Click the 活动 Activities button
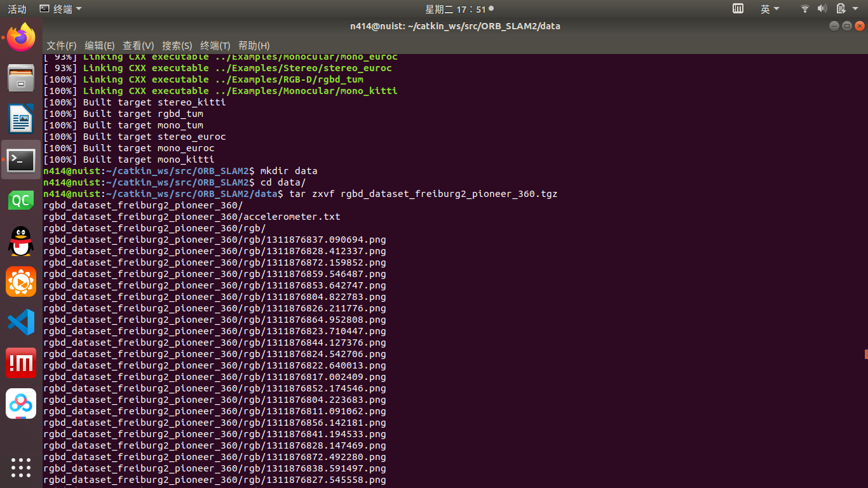Viewport: 868px width, 488px height. coord(17,9)
